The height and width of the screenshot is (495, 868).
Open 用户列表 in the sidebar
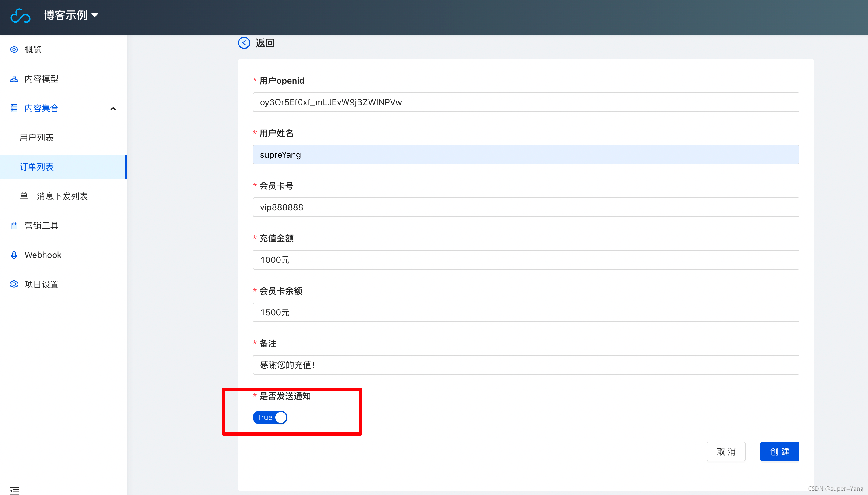click(37, 137)
